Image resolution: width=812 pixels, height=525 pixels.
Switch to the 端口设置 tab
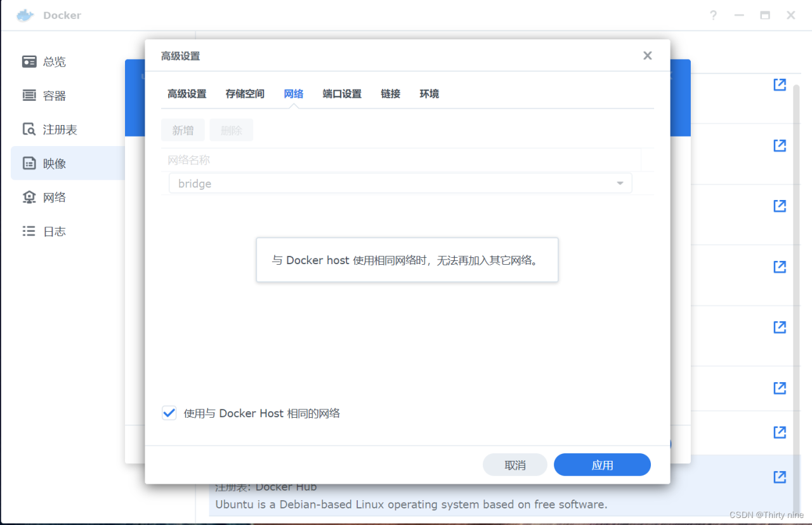341,93
